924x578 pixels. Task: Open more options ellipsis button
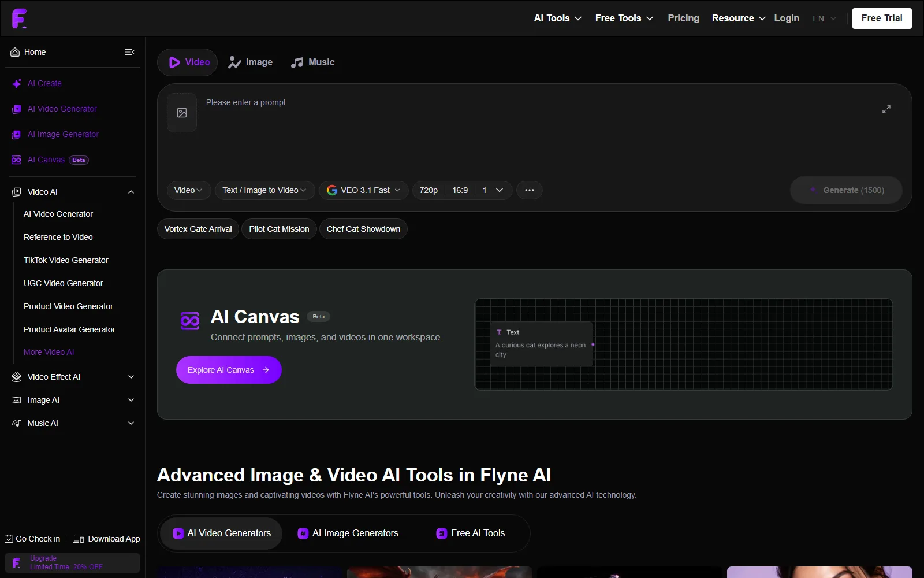pos(530,190)
